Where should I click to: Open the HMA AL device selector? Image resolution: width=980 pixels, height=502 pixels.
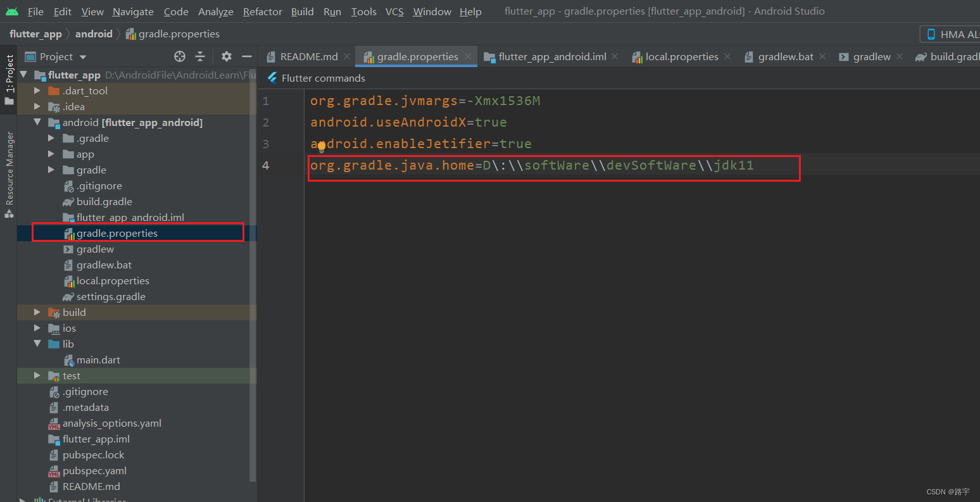coord(950,34)
